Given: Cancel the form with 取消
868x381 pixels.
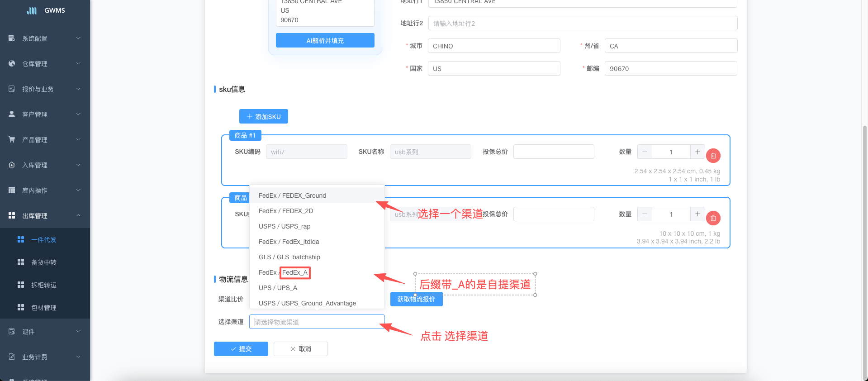Looking at the screenshot, I should pos(301,349).
